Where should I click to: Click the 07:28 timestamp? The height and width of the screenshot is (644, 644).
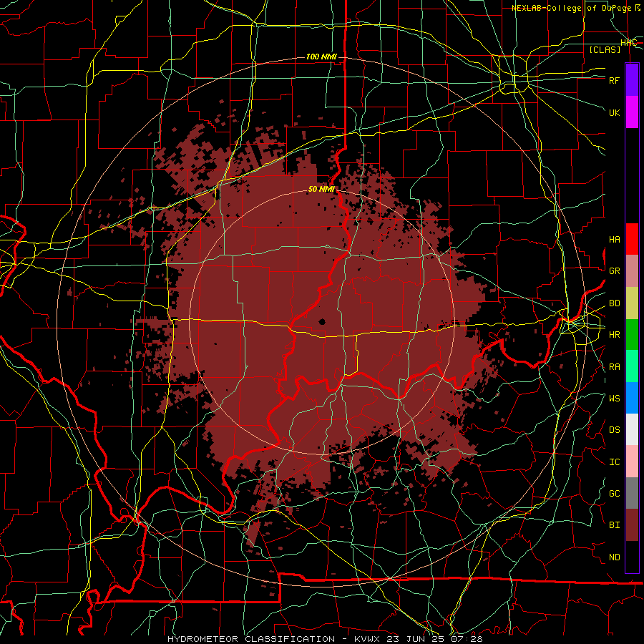click(x=467, y=639)
